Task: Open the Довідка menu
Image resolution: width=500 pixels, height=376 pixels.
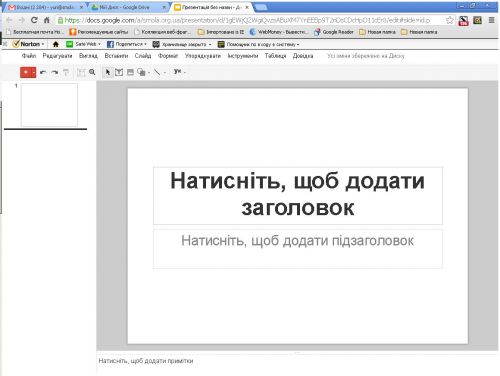Action: tap(303, 56)
